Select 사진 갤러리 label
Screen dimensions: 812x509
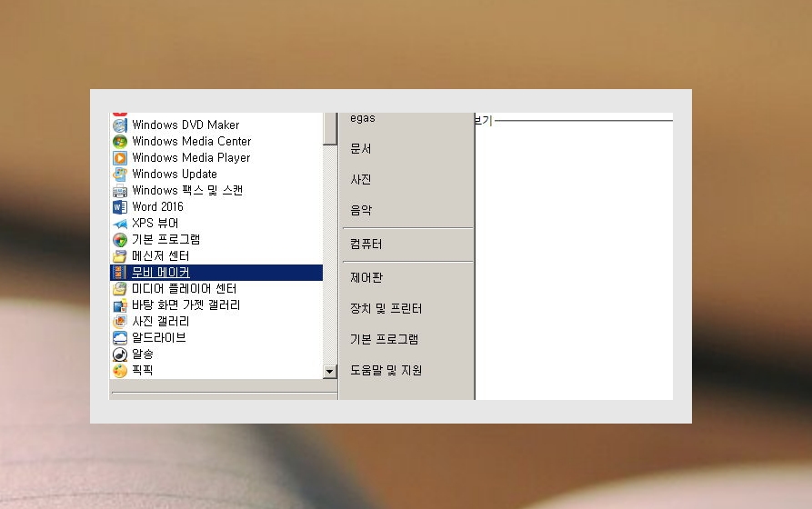[x=161, y=322]
